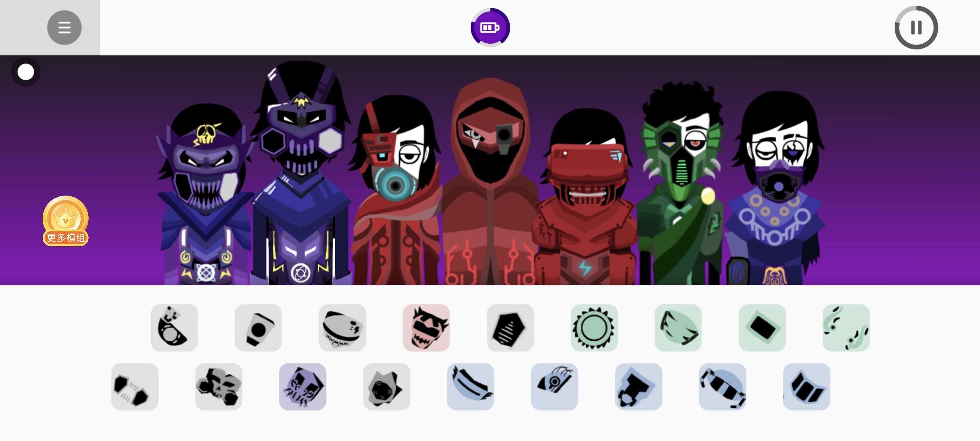Choose the gray bowl-shaped sound icon
980x441 pixels.
pyautogui.click(x=342, y=327)
